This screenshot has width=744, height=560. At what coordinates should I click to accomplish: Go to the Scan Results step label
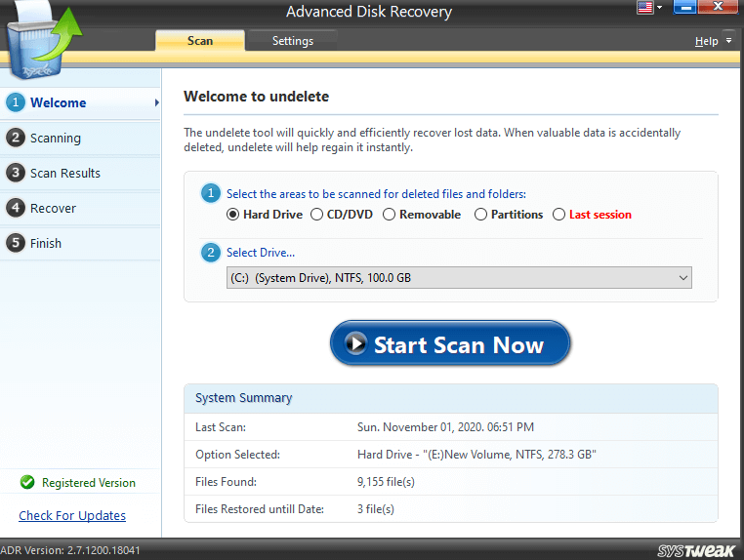[65, 173]
